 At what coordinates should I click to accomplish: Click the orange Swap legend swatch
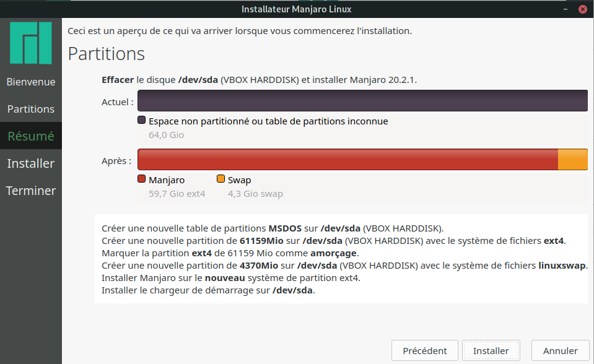tap(221, 179)
